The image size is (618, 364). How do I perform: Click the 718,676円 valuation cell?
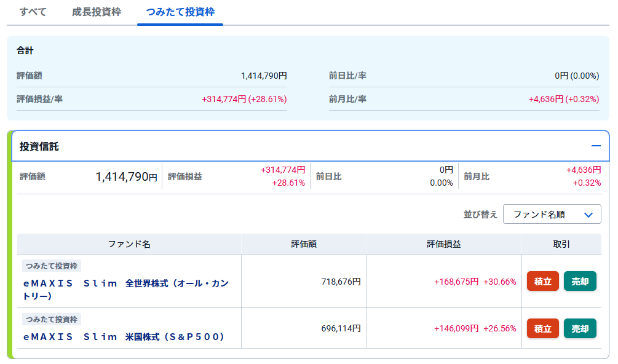coord(341,282)
